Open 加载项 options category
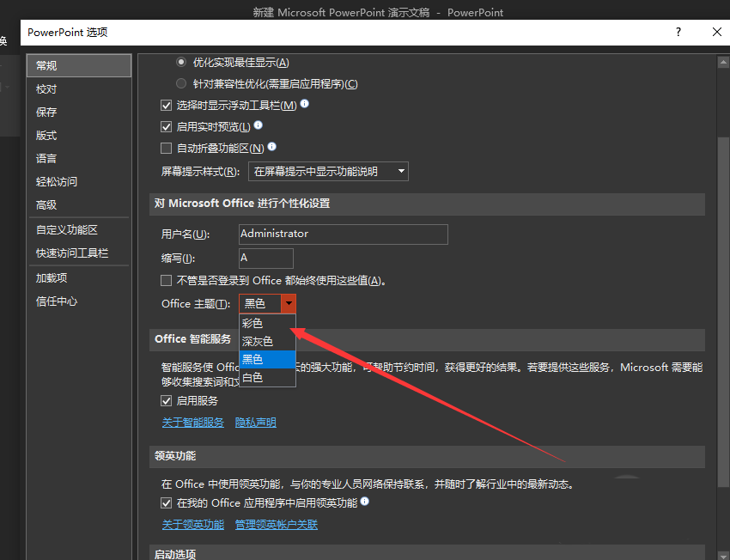The width and height of the screenshot is (730, 560). click(79, 278)
